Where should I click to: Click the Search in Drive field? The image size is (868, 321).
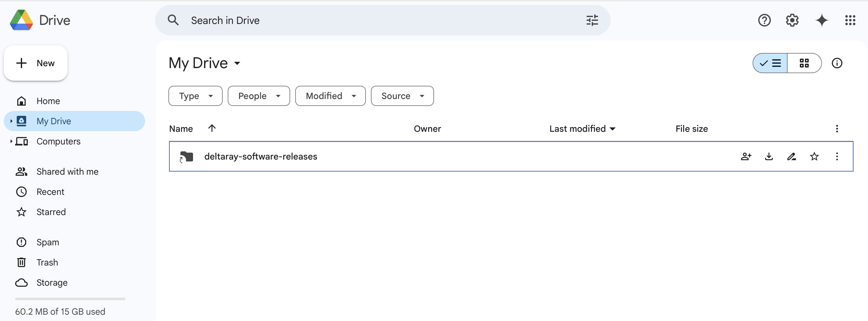coord(371,20)
